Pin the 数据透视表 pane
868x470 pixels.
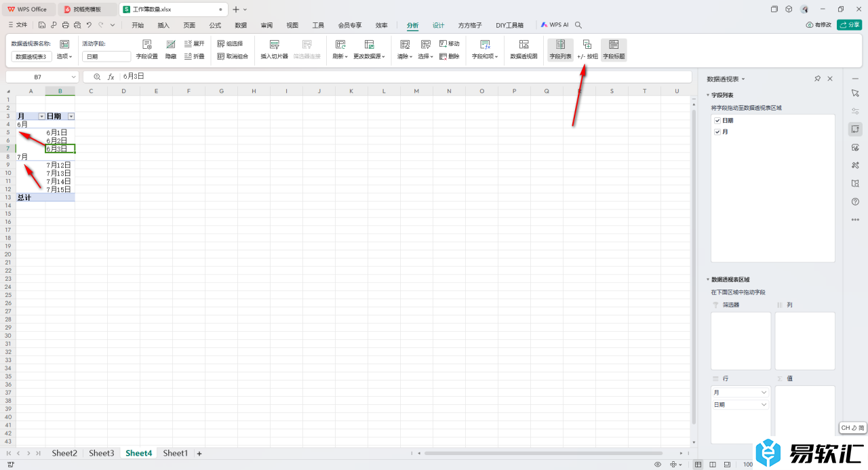tap(818, 79)
